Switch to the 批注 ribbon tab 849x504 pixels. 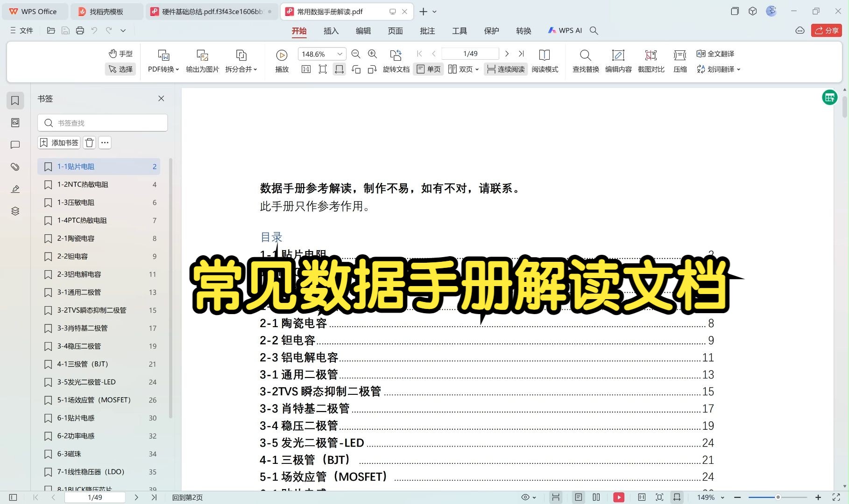point(427,31)
